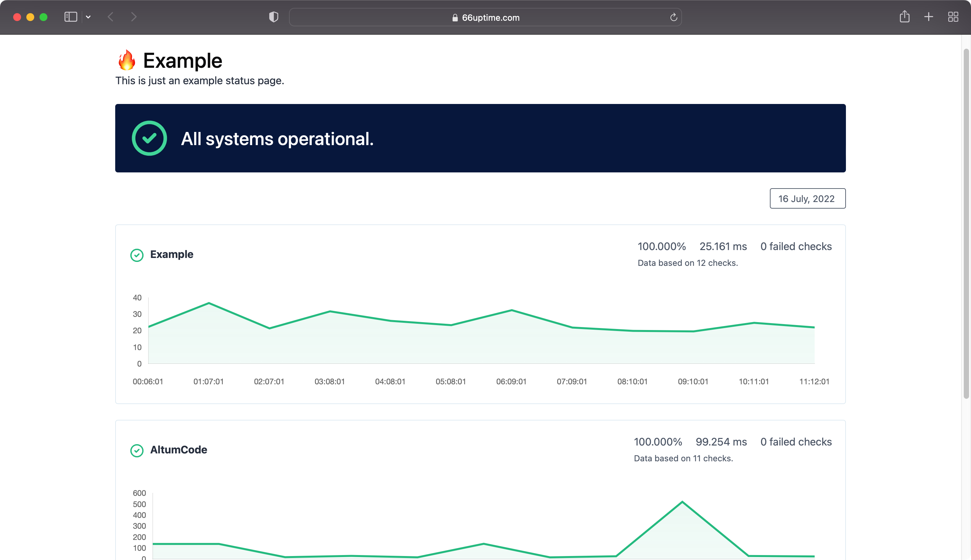971x560 pixels.
Task: Click the AltumCode 100.000% uptime value
Action: (658, 442)
